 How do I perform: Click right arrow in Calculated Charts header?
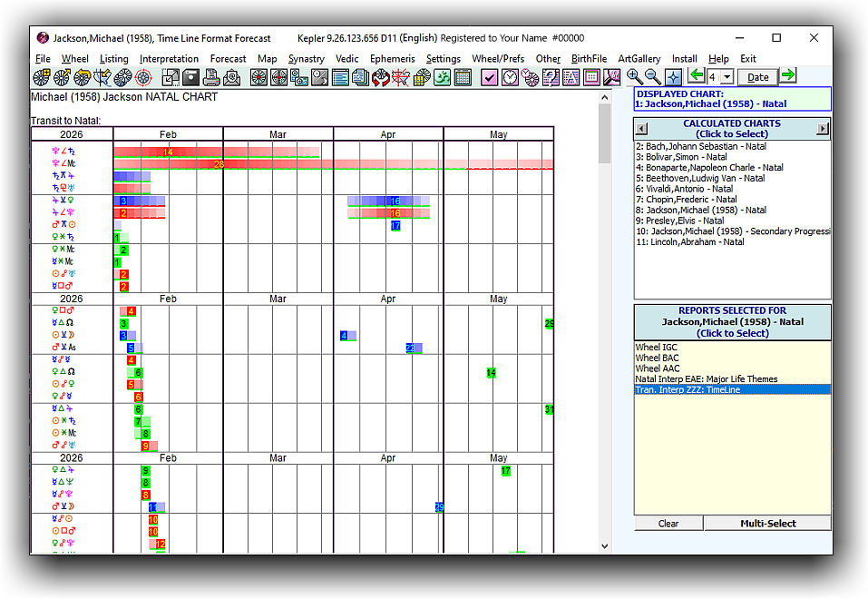point(823,129)
